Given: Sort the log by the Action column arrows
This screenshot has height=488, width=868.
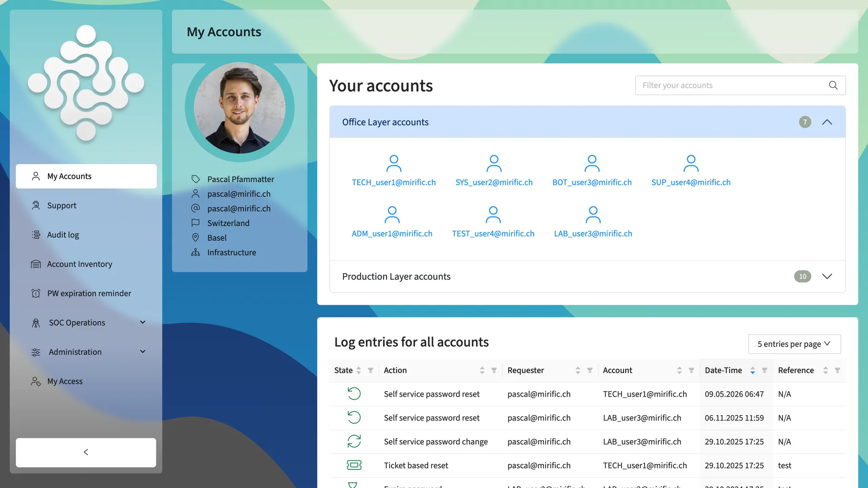Looking at the screenshot, I should click(x=482, y=370).
